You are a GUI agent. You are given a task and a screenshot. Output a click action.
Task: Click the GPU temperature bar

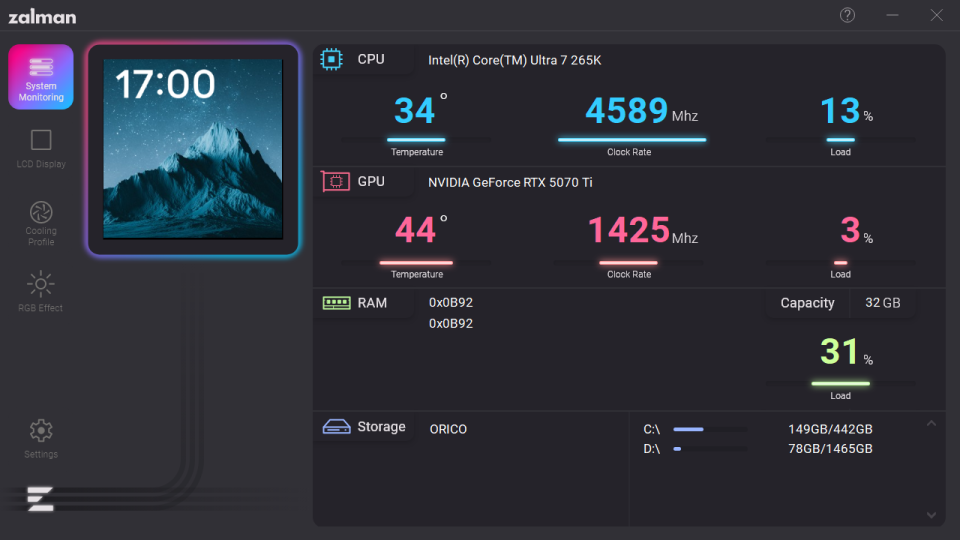pos(416,263)
